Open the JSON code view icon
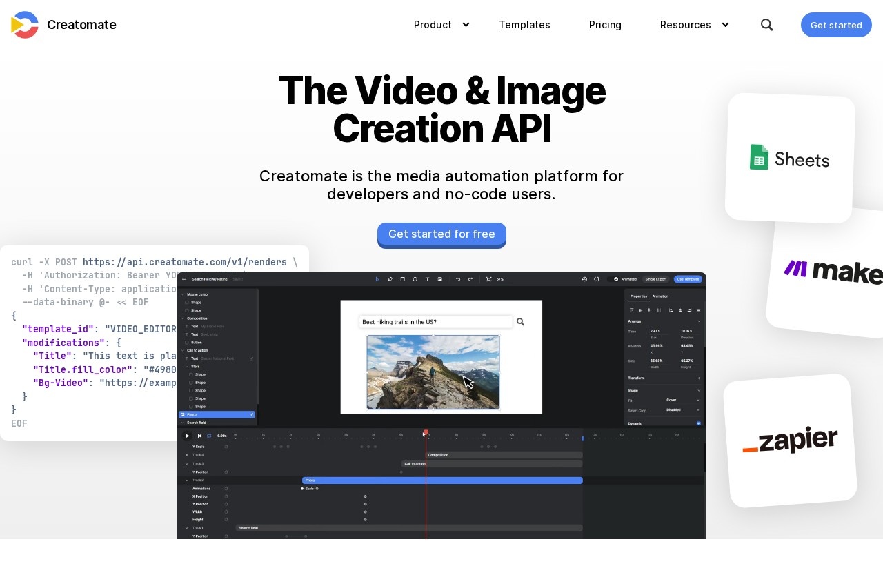Image resolution: width=883 pixels, height=588 pixels. 597,278
